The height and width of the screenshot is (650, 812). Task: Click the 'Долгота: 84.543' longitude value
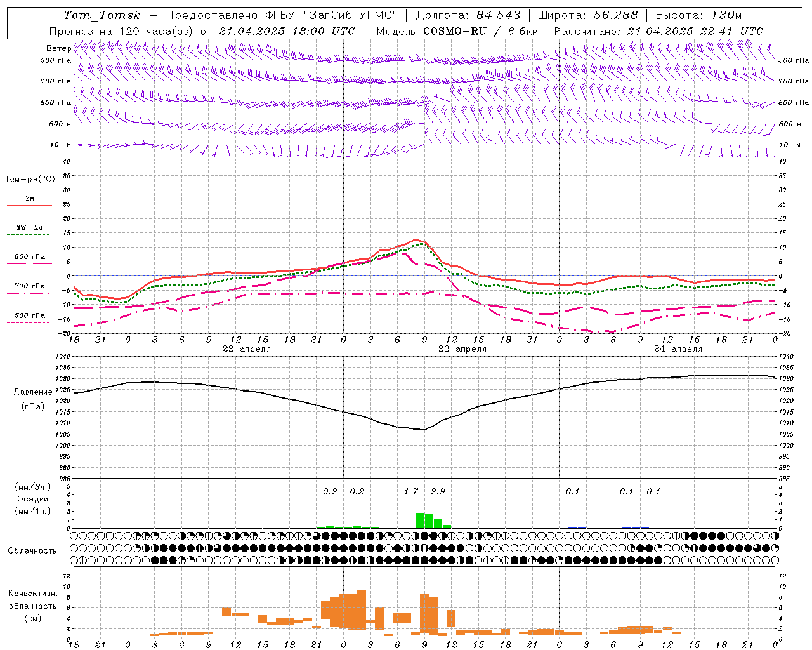(x=468, y=15)
